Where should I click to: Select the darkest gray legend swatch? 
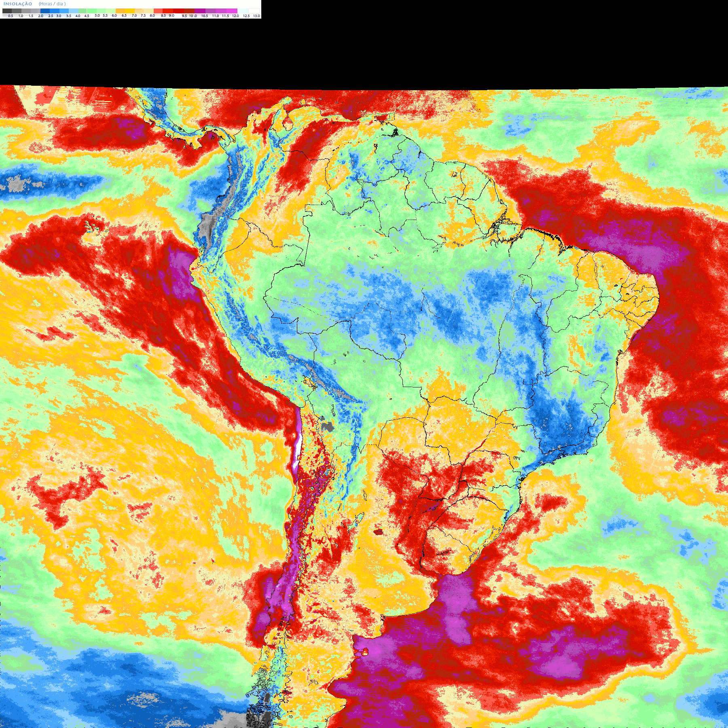(7, 11)
